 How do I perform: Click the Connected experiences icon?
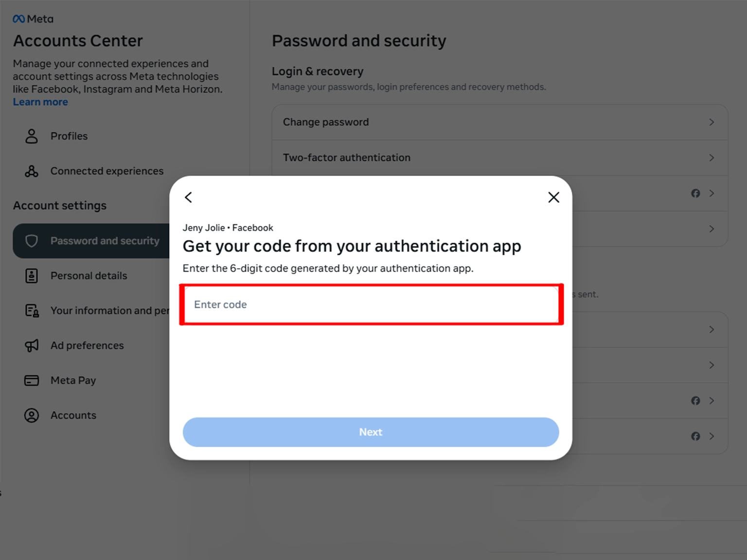(32, 171)
